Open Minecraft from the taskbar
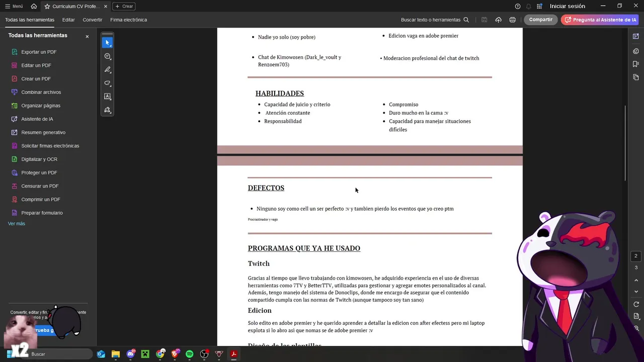Image resolution: width=644 pixels, height=362 pixels. tap(145, 354)
